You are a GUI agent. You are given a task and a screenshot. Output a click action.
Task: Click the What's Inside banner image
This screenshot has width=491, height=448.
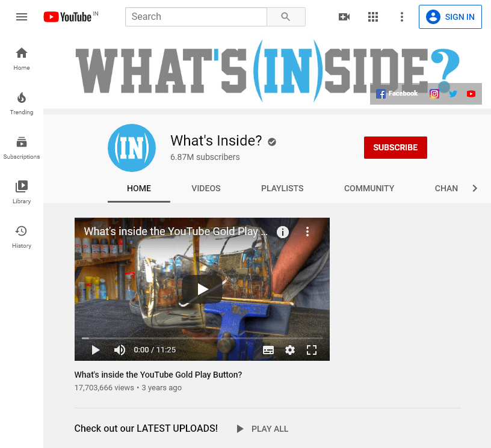click(x=267, y=71)
